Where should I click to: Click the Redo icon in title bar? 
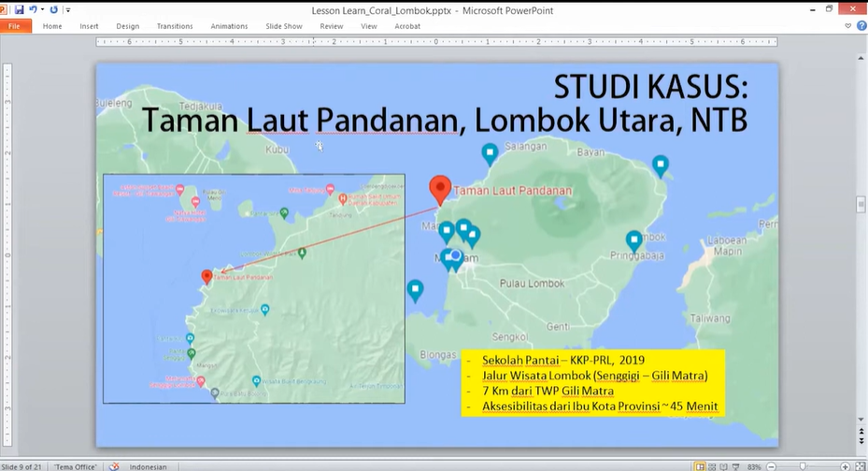pos(53,8)
